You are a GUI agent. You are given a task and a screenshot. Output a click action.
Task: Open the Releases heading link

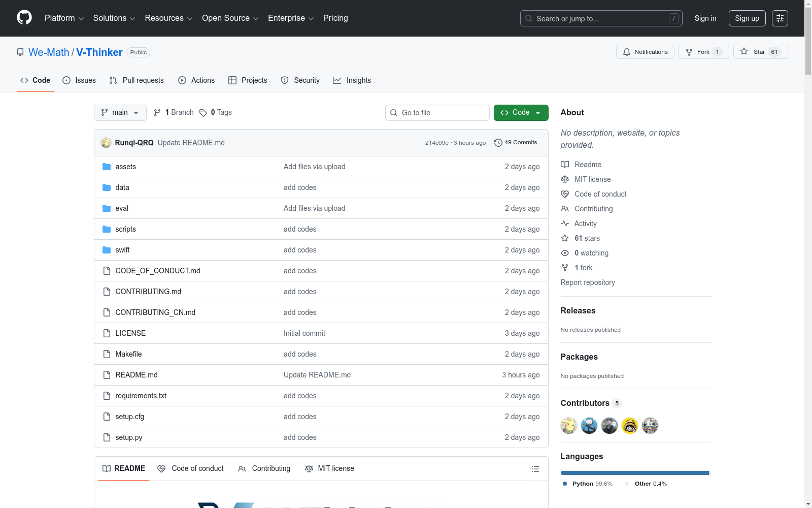(x=578, y=310)
